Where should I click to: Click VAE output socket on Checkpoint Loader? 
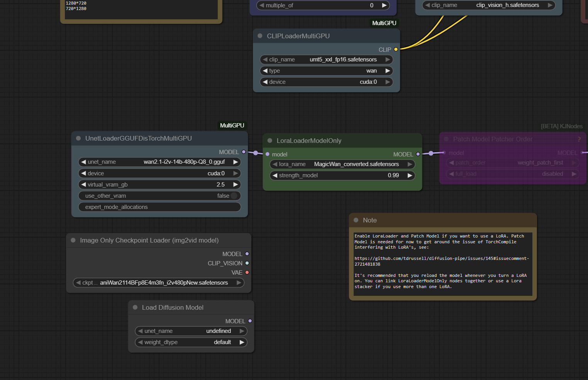pos(247,272)
